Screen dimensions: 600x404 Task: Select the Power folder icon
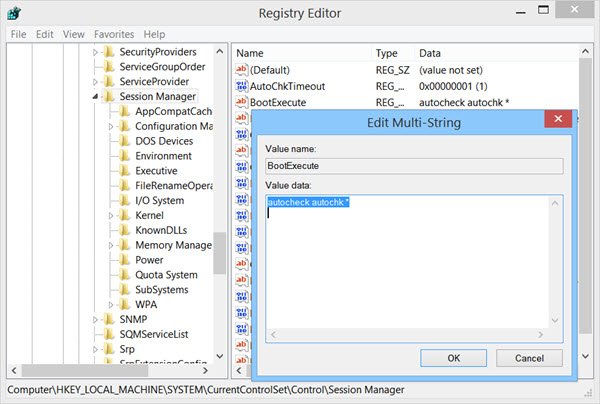tap(125, 260)
